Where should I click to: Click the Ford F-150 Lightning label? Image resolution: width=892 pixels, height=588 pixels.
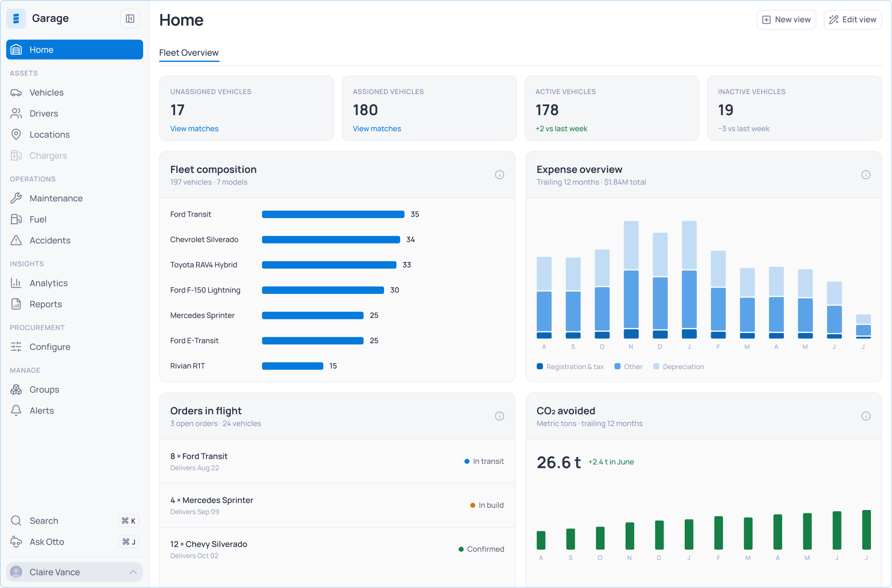pos(205,290)
